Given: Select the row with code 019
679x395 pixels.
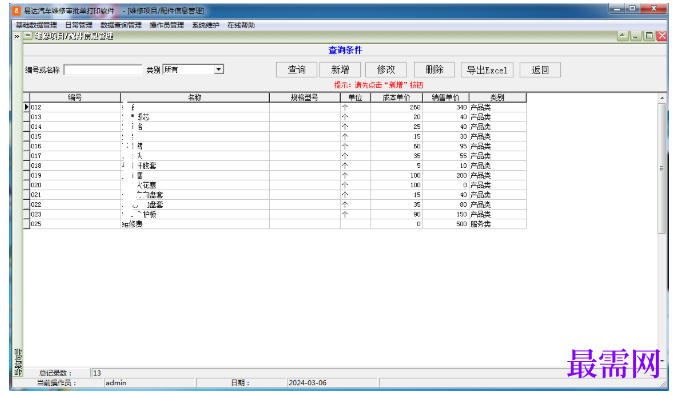Looking at the screenshot, I should pyautogui.click(x=275, y=175).
